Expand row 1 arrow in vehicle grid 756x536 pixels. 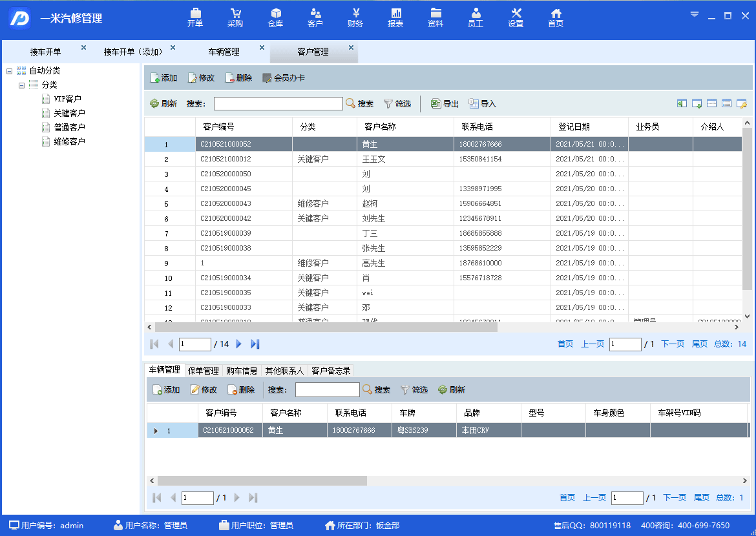pyautogui.click(x=155, y=431)
